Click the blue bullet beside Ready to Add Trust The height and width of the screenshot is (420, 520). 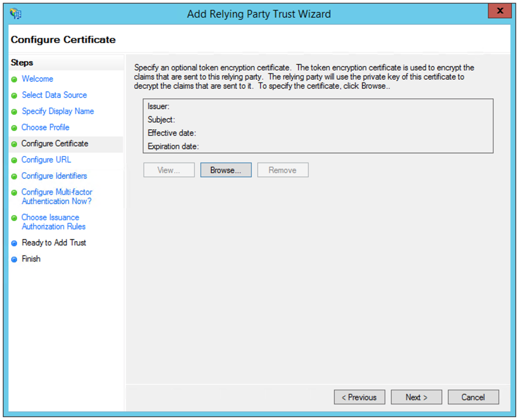coord(14,243)
